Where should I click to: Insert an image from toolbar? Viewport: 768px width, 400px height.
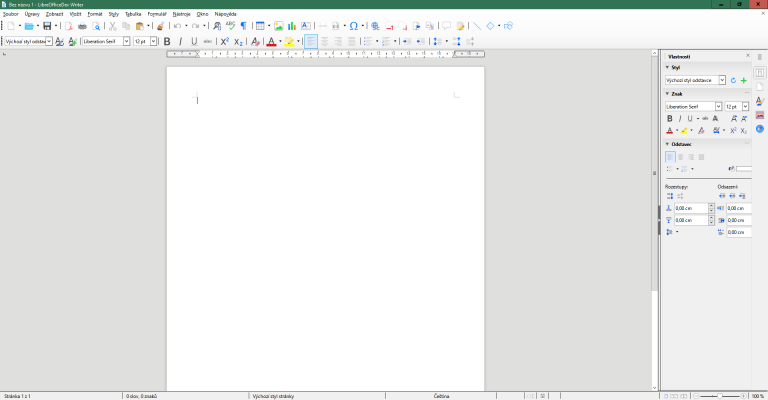[x=279, y=26]
